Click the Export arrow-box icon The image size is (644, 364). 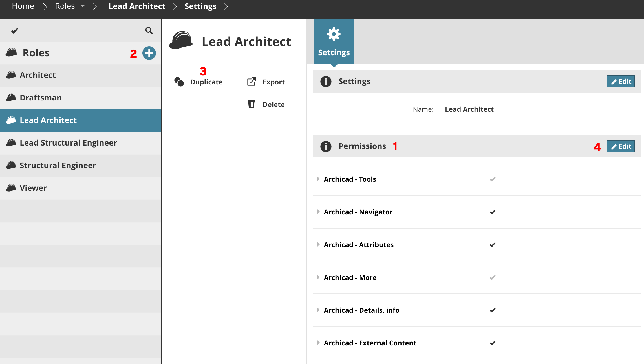pos(252,82)
